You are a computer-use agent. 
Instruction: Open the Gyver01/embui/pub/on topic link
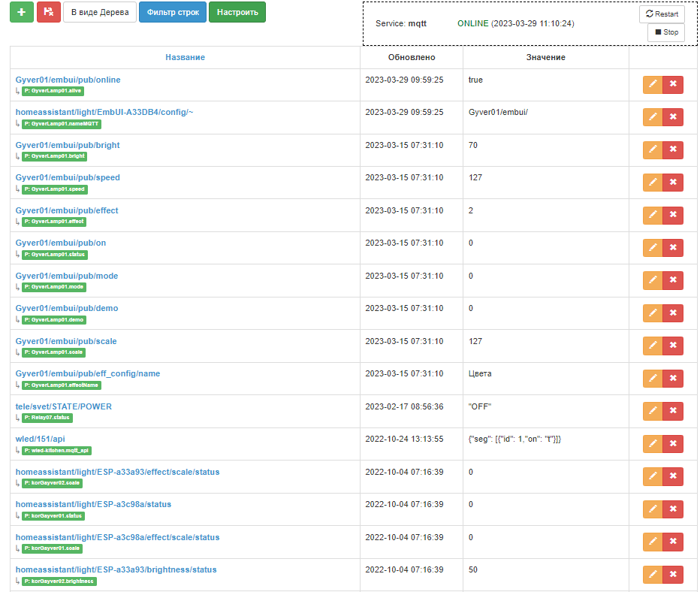(x=61, y=243)
